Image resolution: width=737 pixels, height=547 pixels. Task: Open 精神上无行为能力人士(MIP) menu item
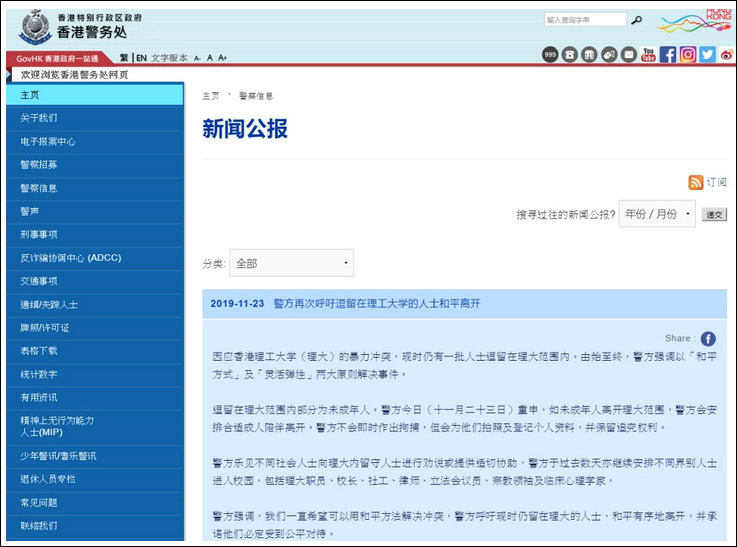tap(95, 427)
